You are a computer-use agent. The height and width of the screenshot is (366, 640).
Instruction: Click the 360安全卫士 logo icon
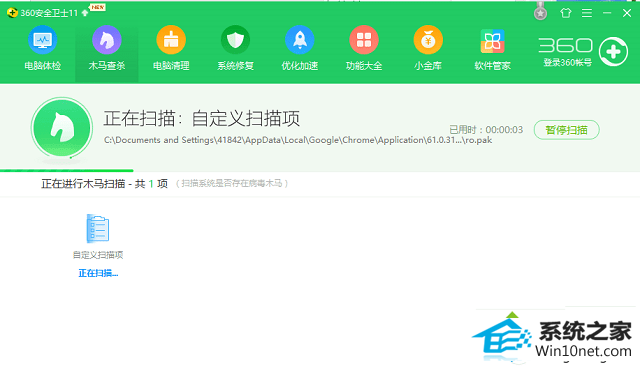point(12,13)
